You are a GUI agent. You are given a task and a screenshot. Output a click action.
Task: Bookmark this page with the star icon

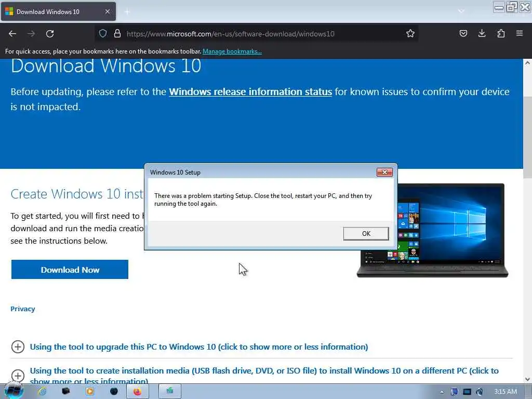(410, 33)
